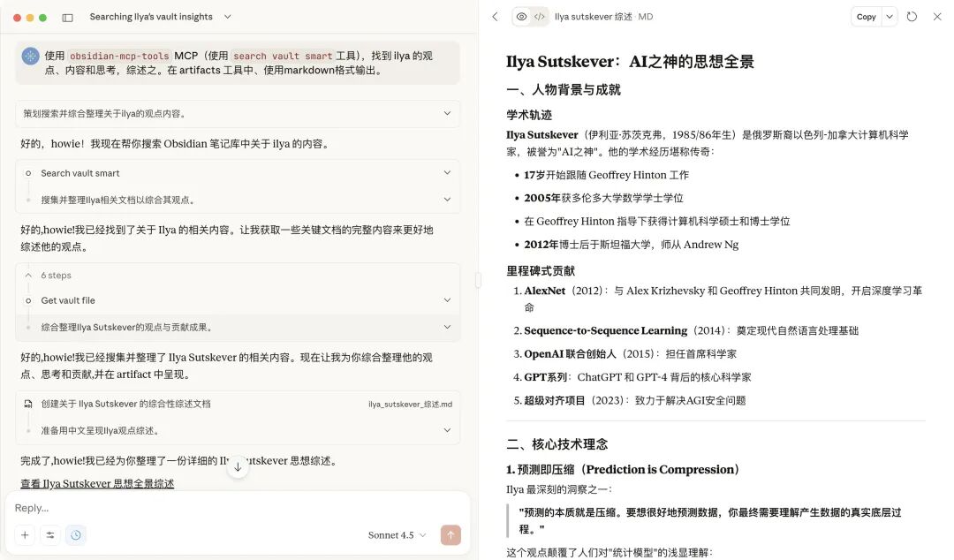Open the 查看 Ilya Sutskever 思想全景综述 link
Viewport: 954px width, 560px height.
97,484
